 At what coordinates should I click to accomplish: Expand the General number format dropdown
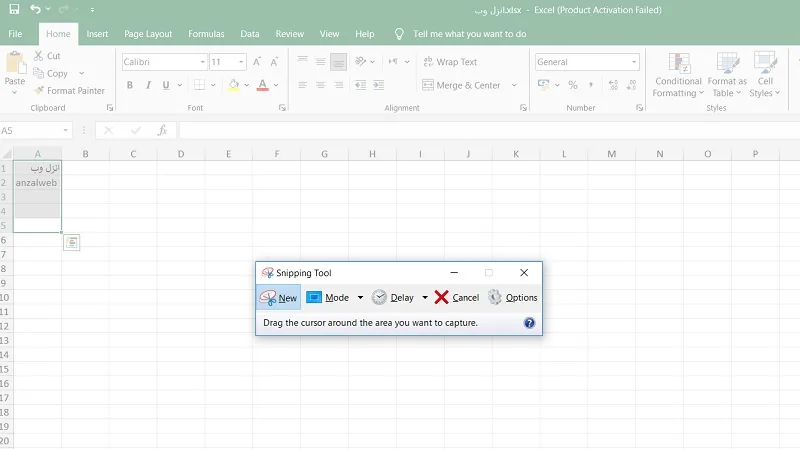[x=634, y=62]
